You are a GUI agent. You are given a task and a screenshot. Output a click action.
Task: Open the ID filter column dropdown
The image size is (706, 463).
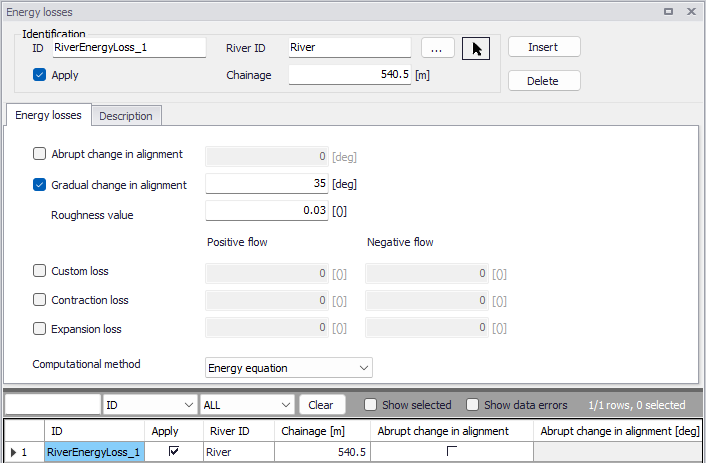pyautogui.click(x=150, y=405)
